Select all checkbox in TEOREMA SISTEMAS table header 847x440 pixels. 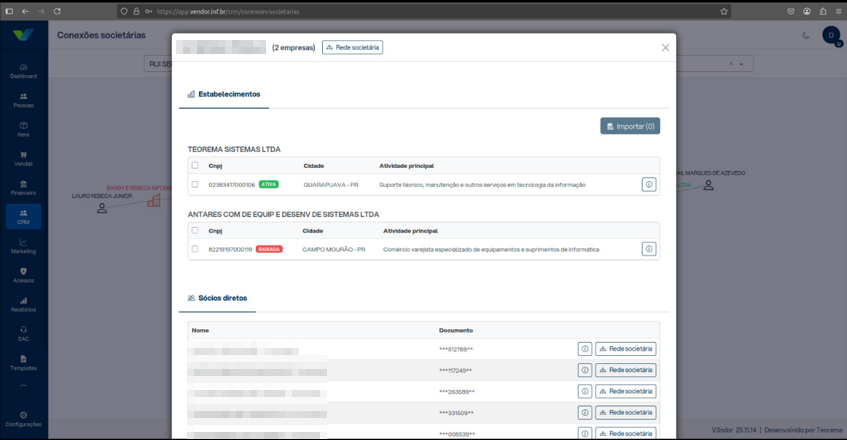[195, 165]
